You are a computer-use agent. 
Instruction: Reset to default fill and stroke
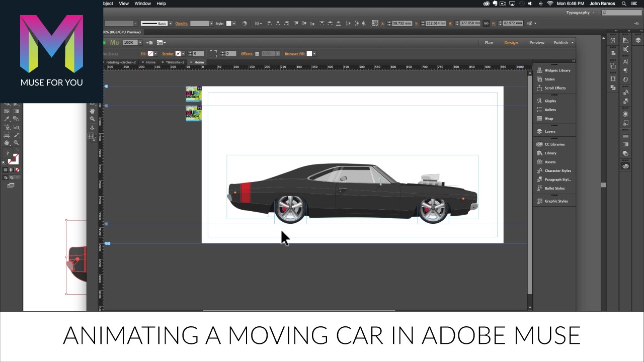(5, 162)
